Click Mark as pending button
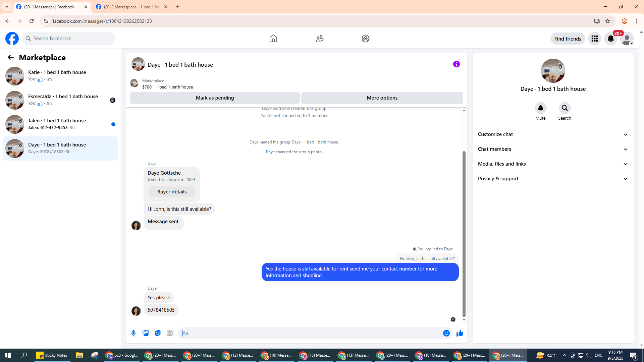The height and width of the screenshot is (362, 644). 215,98
